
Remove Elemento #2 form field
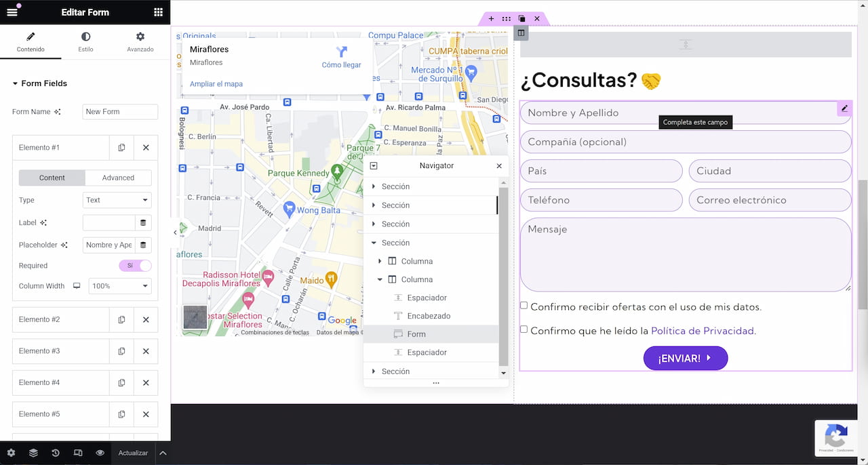[146, 320]
